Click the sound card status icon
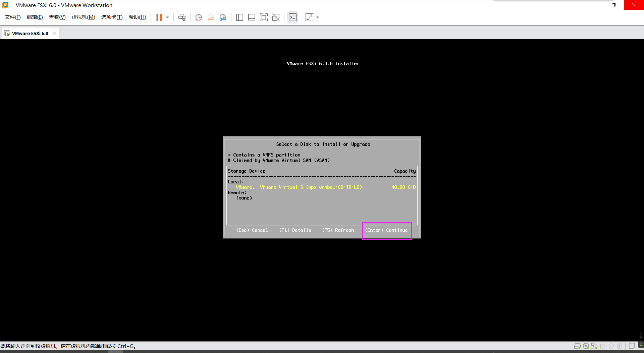Screen dimensions: 644x353 pos(611,346)
